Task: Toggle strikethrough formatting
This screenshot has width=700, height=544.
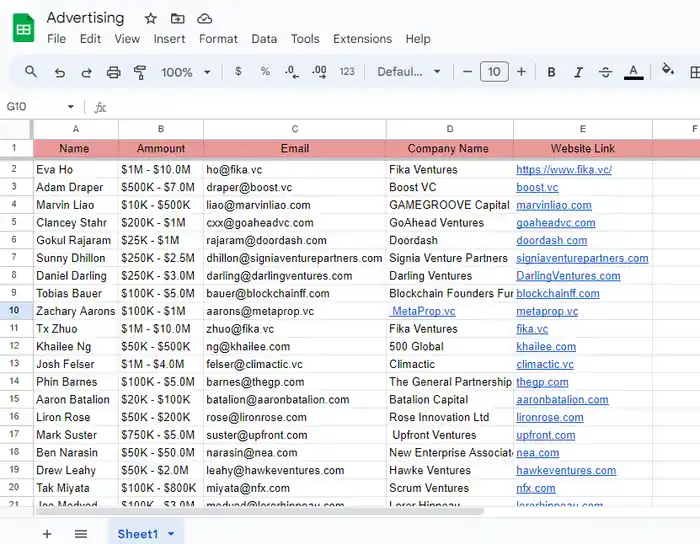Action: point(605,72)
